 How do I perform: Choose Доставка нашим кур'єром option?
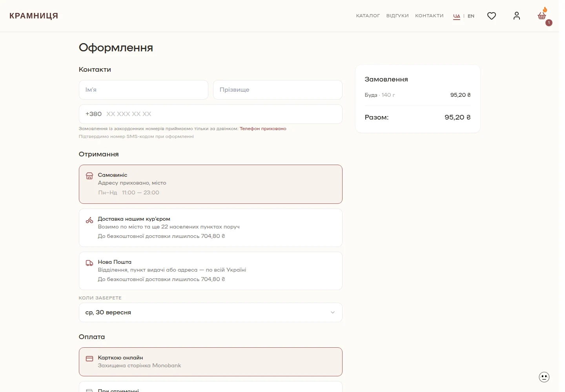[211, 228]
